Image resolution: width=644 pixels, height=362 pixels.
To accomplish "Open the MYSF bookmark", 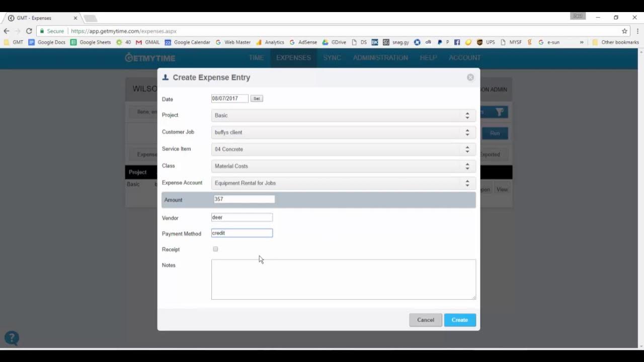I will click(511, 42).
